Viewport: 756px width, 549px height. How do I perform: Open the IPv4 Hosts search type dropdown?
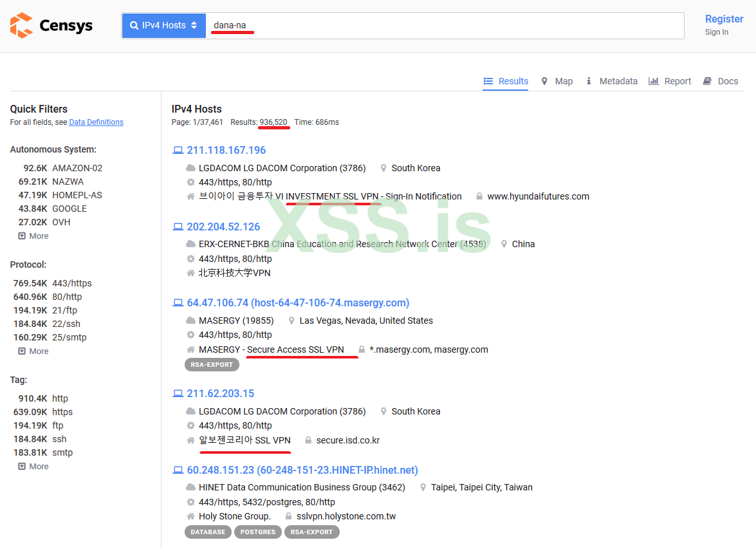[192, 25]
